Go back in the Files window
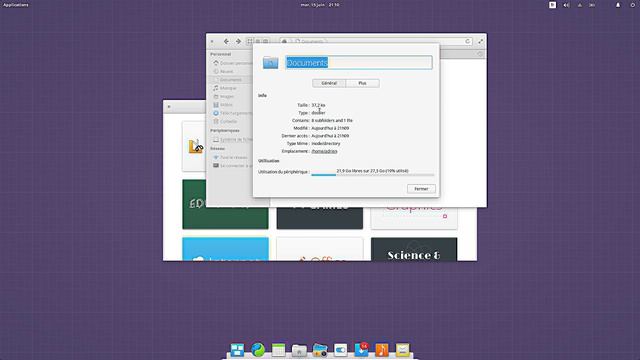Image resolution: width=640 pixels, height=360 pixels. [x=226, y=41]
